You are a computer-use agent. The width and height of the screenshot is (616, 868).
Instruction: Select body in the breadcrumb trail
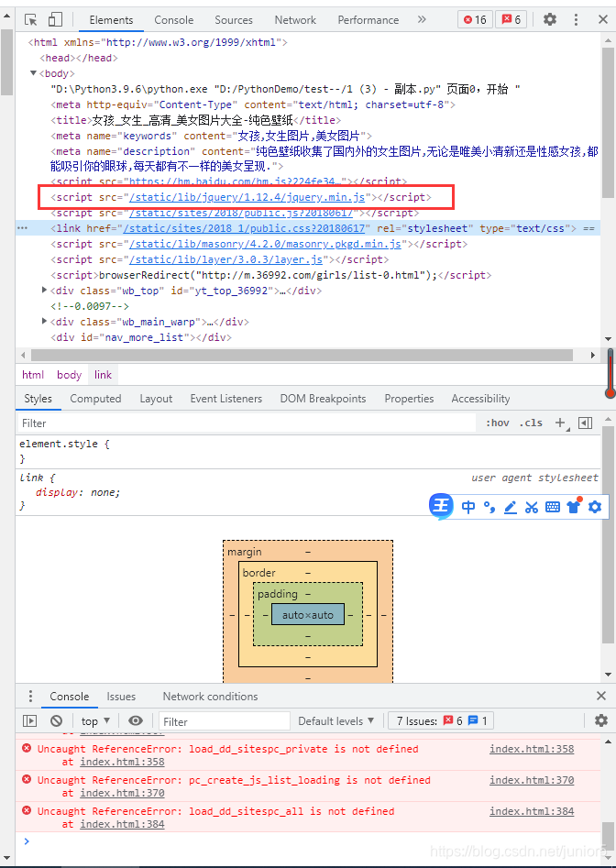point(69,375)
